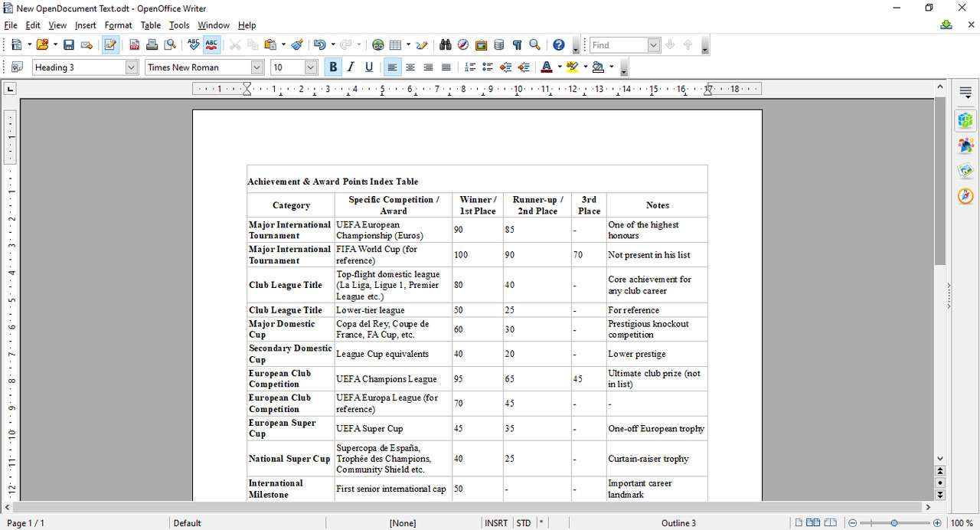Open the Times New Roman font dropdown
The height and width of the screenshot is (530, 980).
[257, 67]
